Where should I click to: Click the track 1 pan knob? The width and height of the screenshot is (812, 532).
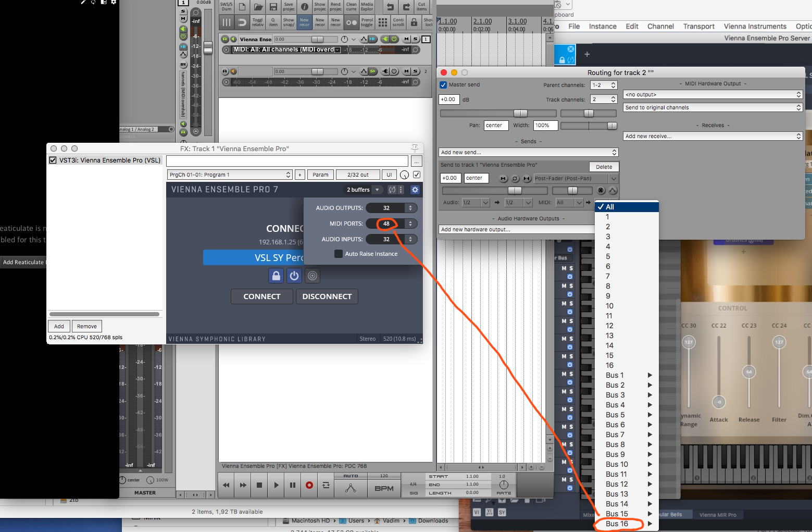[344, 40]
